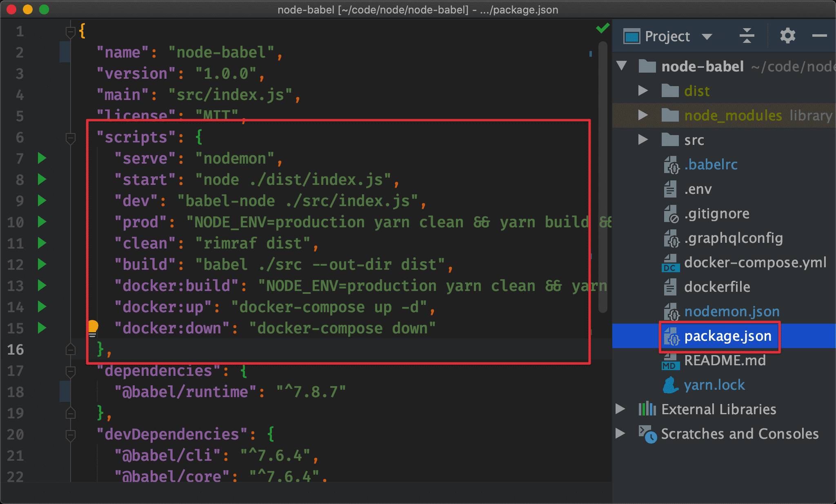Image resolution: width=836 pixels, height=504 pixels.
Task: Click "@babel/cli" devDependency key
Action: coord(167,455)
